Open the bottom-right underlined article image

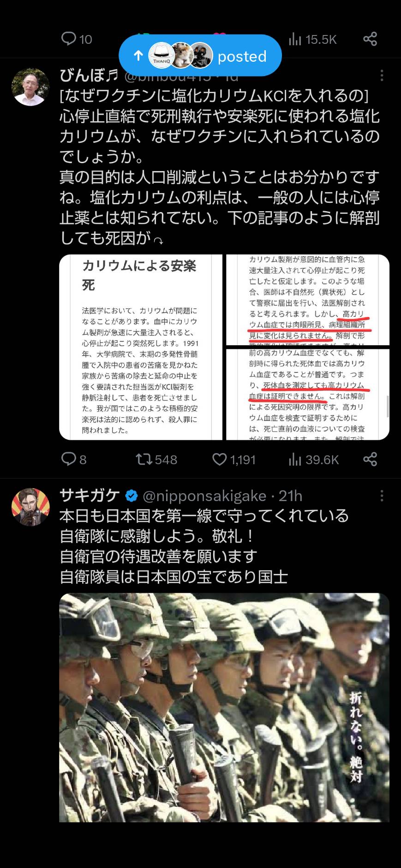tap(308, 395)
